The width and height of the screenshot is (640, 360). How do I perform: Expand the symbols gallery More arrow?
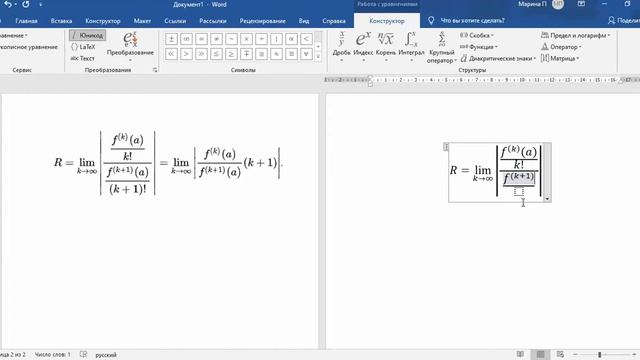(318, 57)
